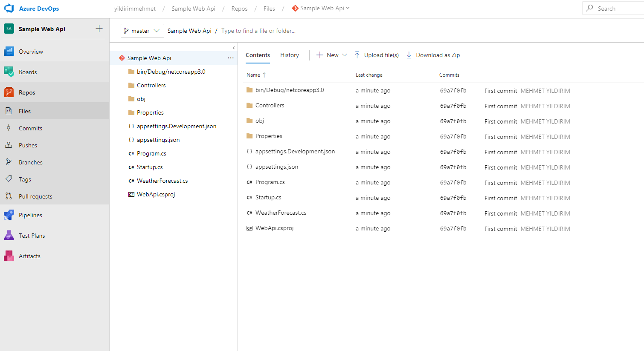Open obj folder in contents list

tap(260, 121)
